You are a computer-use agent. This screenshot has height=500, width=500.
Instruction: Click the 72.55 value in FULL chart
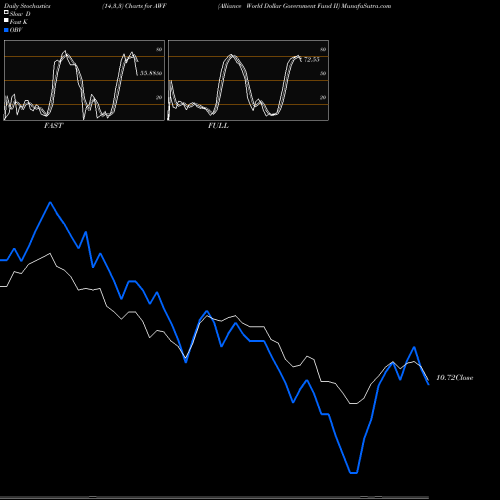pos(312,60)
